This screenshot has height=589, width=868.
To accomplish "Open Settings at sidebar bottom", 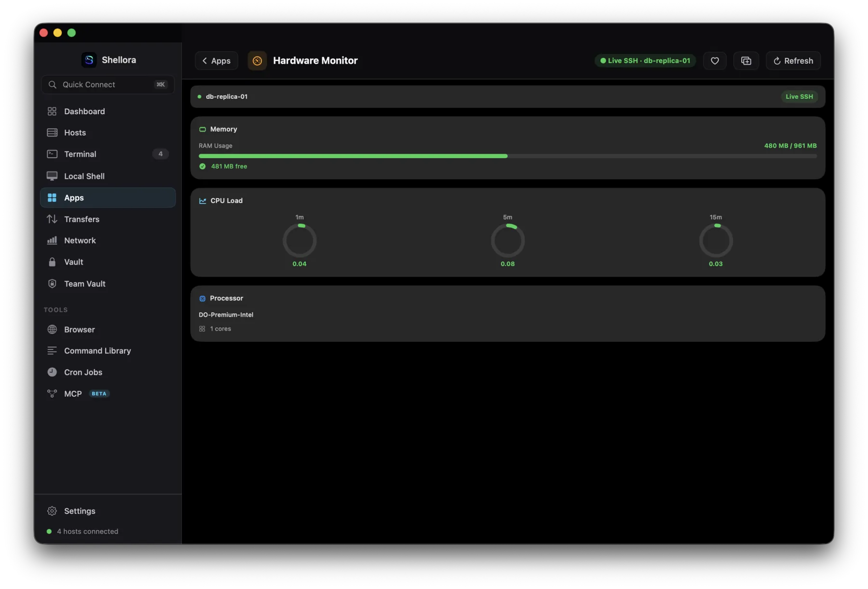I will click(108, 511).
